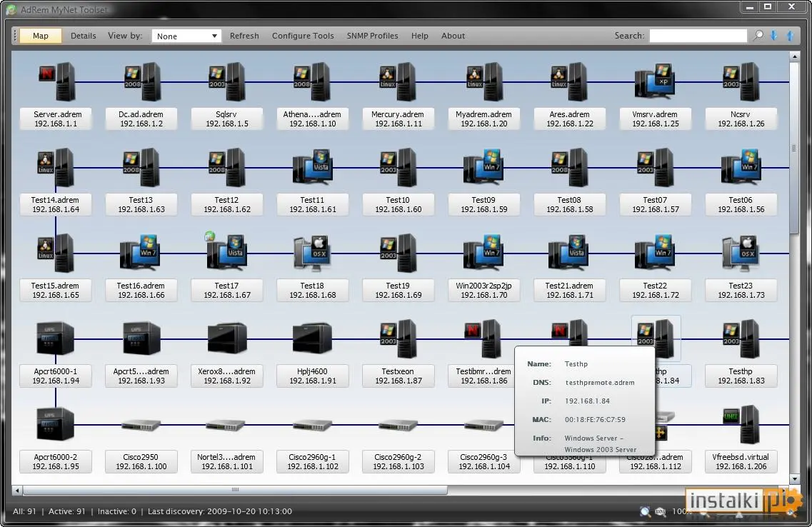Click the zoom magnifier icon in status bar

645,511
